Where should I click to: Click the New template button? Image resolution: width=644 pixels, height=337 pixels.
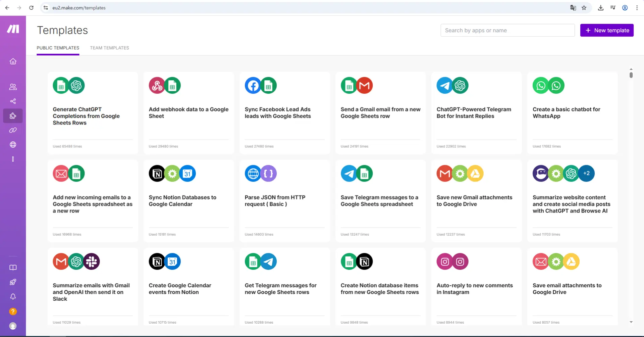click(607, 30)
